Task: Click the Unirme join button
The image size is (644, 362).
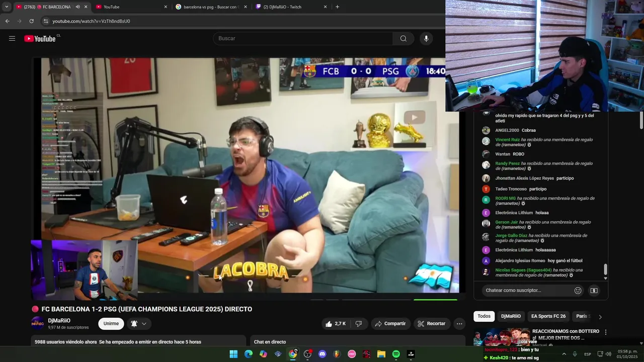Action: click(111, 324)
